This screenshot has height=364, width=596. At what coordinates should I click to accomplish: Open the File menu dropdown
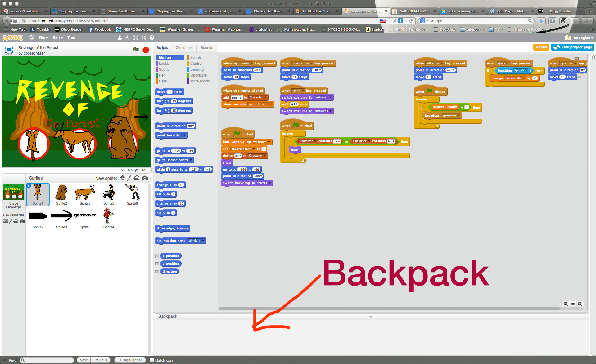tap(43, 38)
